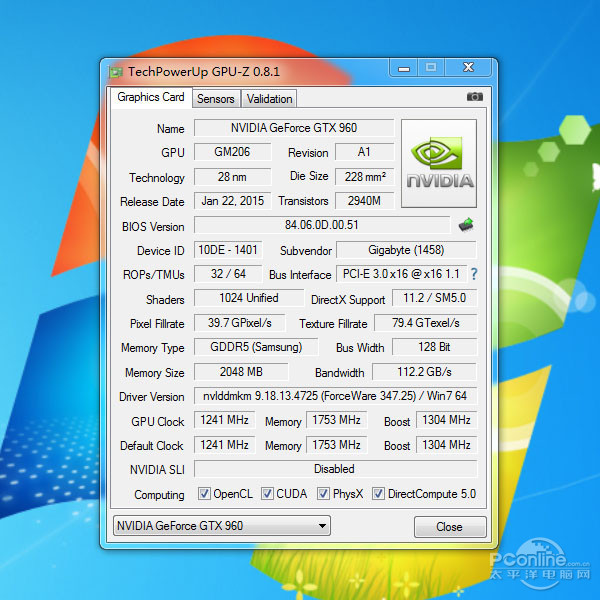The image size is (600, 600).
Task: Click the GPU-Z title bar icon
Action: (x=116, y=72)
